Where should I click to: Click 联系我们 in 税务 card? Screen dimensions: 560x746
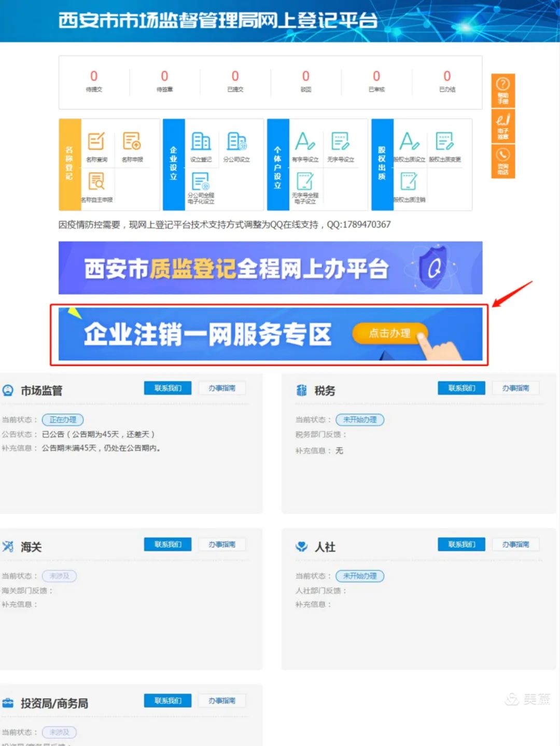click(x=461, y=388)
